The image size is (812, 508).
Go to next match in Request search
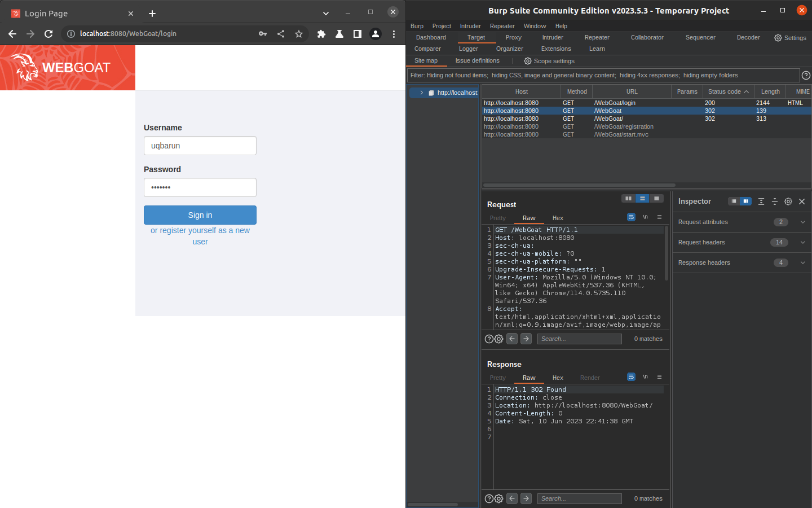click(x=526, y=339)
